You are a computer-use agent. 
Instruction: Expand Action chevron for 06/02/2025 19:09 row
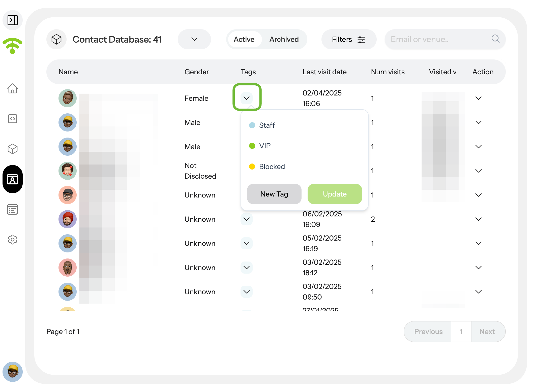[x=478, y=219]
